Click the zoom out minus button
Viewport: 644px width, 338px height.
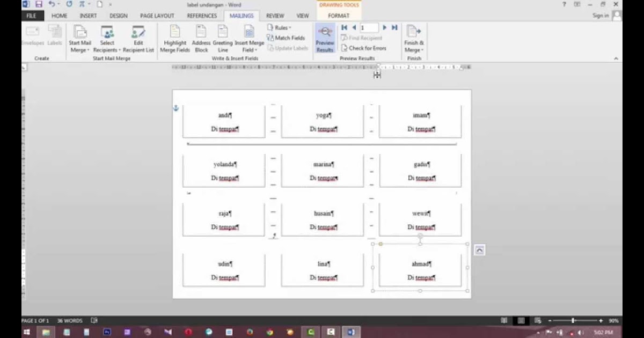549,320
